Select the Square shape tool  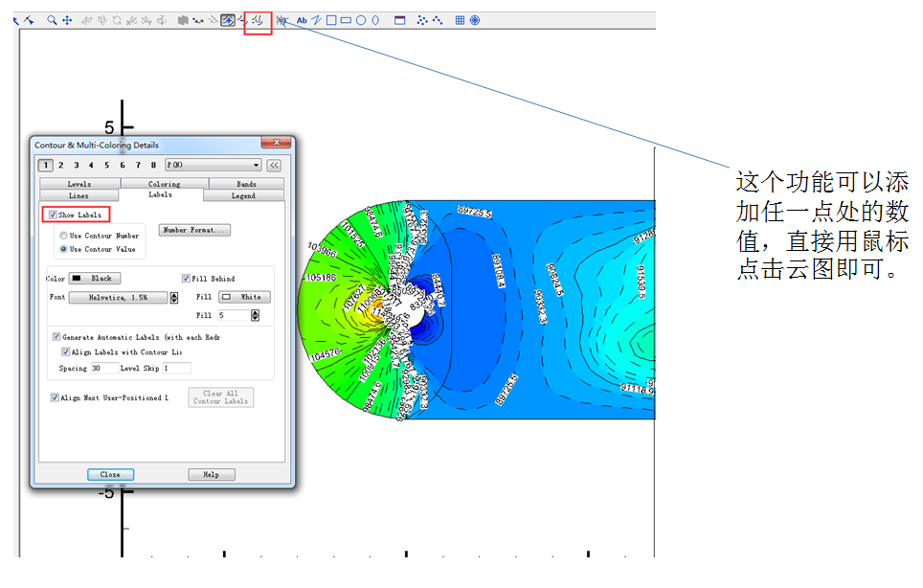click(331, 20)
